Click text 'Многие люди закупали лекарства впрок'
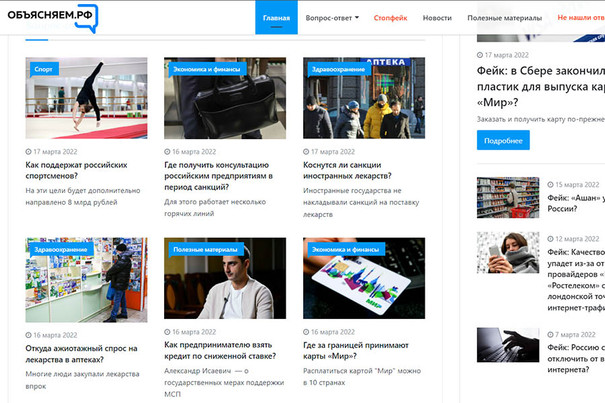605x403 pixels. click(x=83, y=380)
